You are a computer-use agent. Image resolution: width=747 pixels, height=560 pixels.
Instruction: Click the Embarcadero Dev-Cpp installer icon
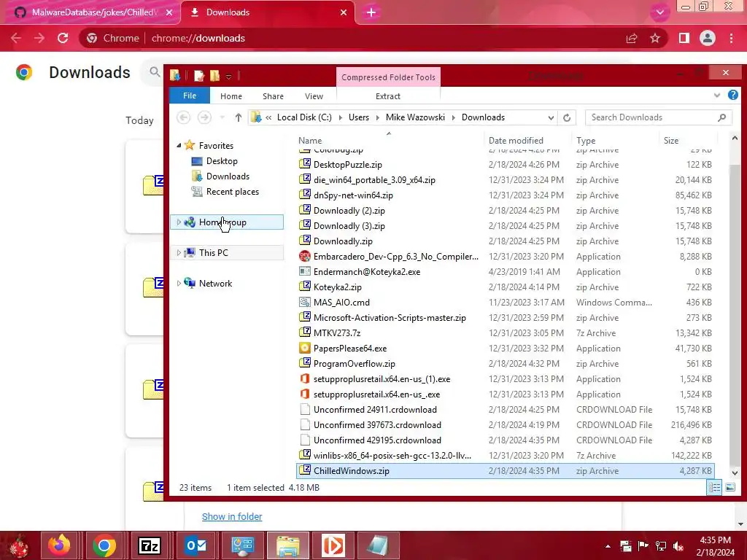[305, 256]
